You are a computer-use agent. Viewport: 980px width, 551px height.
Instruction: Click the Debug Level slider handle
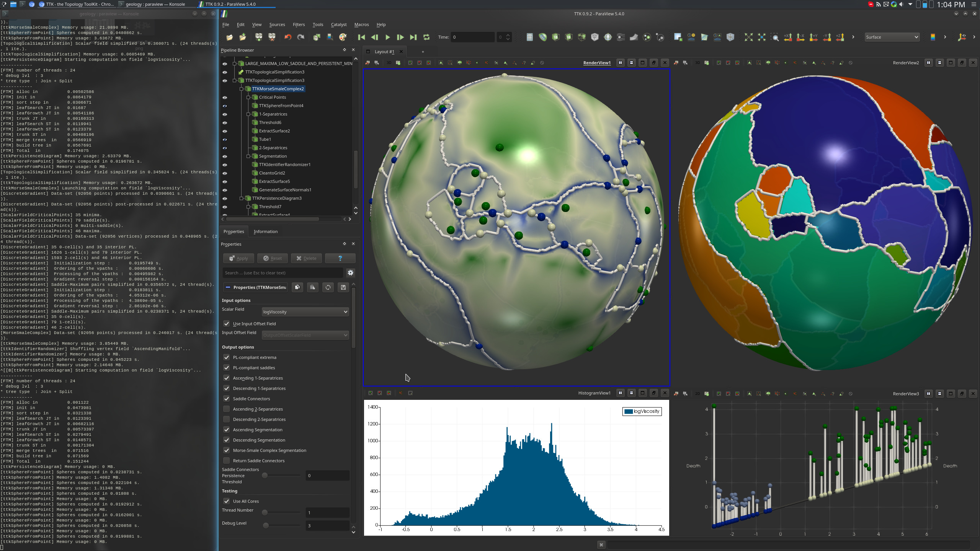tap(266, 525)
